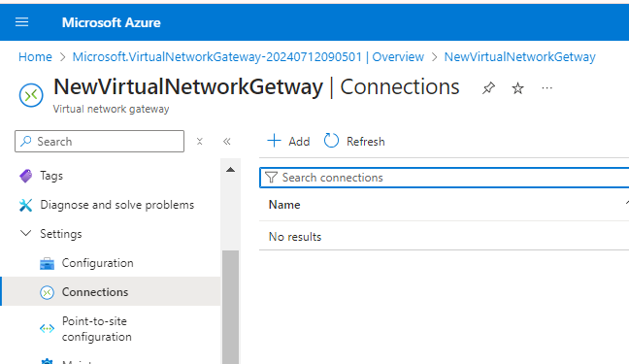Screen dimensions: 629x364
Task: Go to Home breadcrumb
Action: (35, 56)
